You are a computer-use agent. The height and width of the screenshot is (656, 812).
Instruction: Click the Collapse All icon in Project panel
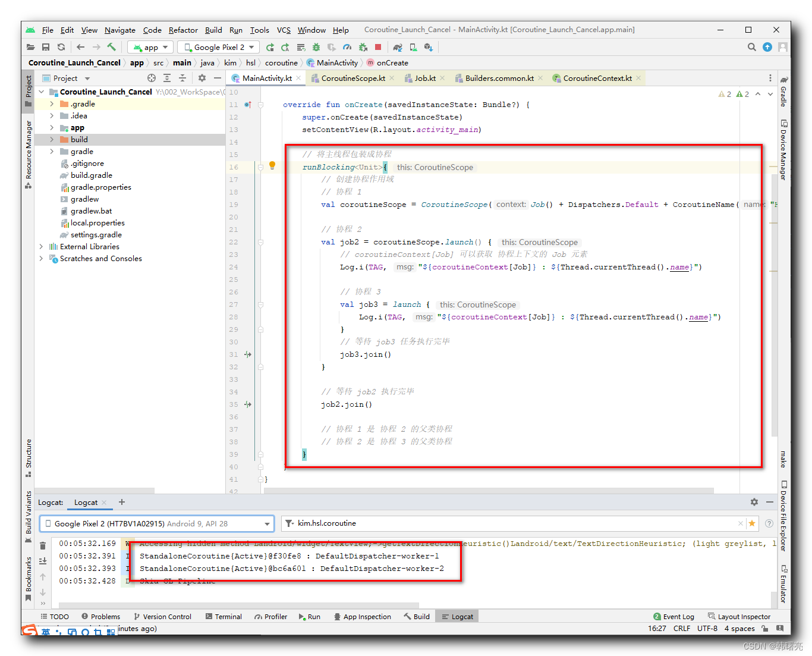click(x=182, y=78)
